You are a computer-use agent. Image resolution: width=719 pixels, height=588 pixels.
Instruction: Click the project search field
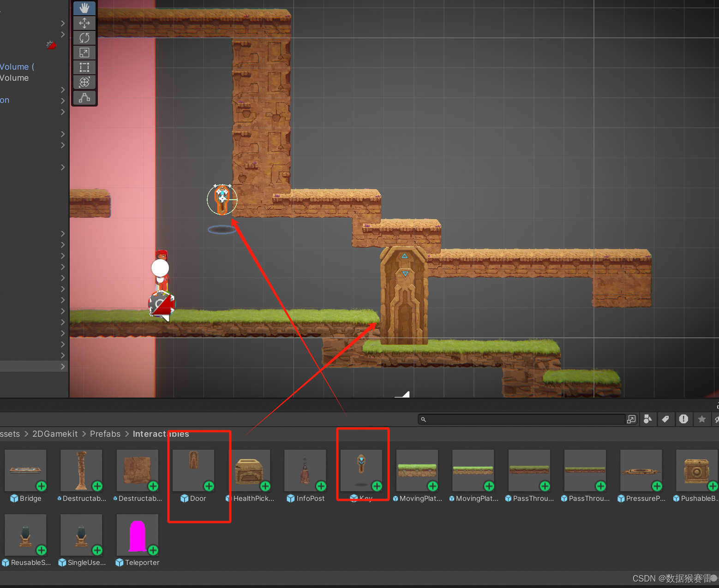coord(521,419)
